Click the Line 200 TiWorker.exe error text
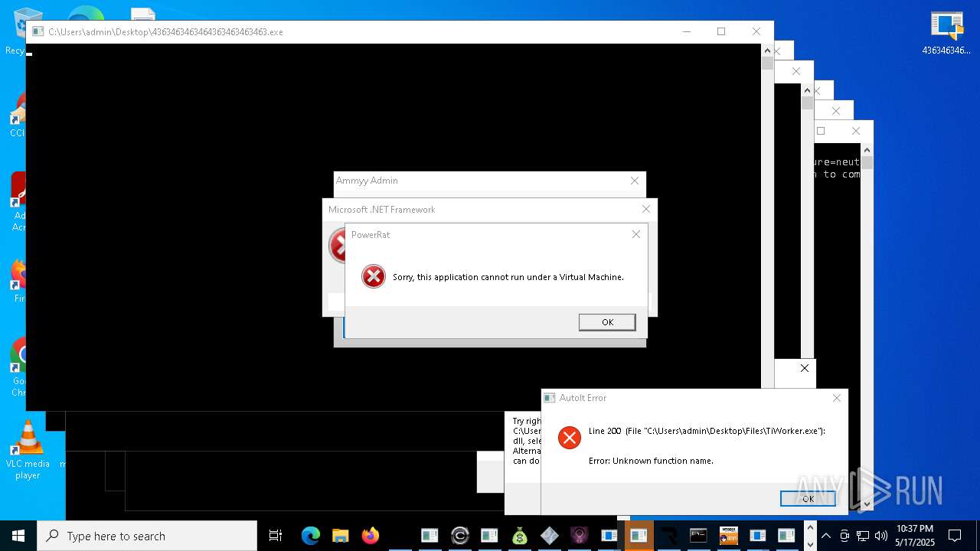Image resolution: width=980 pixels, height=551 pixels. pyautogui.click(x=707, y=431)
